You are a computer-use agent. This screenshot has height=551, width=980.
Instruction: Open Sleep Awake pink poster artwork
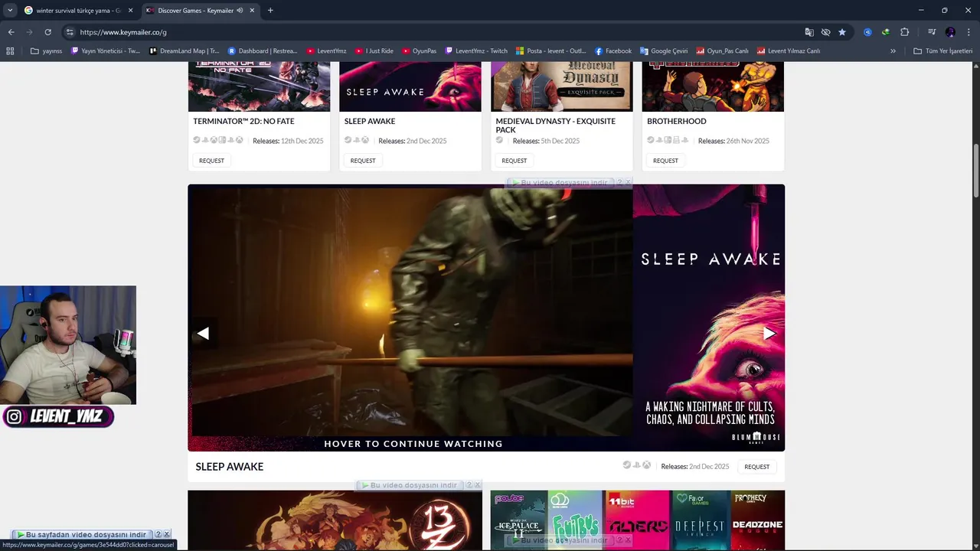[709, 318]
